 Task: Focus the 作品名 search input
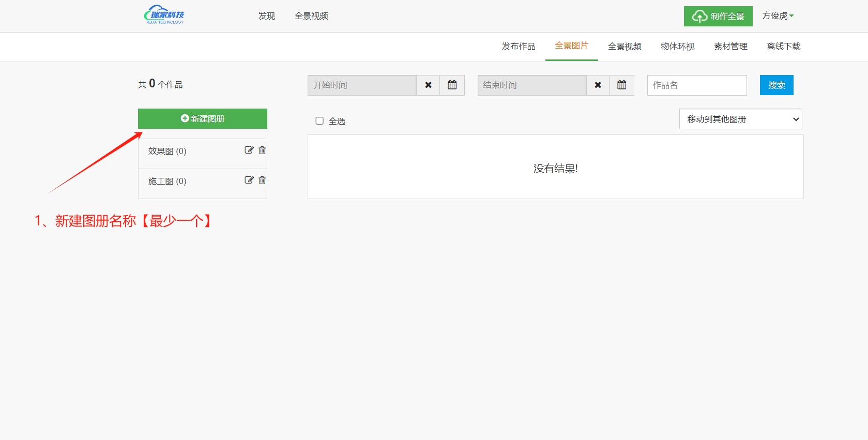[x=697, y=85]
